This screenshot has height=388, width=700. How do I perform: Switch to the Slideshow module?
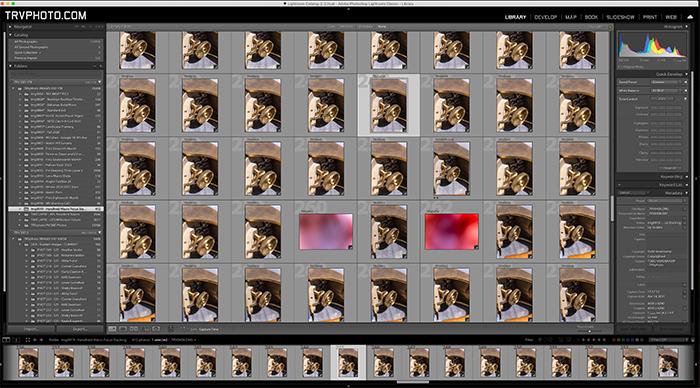(x=620, y=17)
